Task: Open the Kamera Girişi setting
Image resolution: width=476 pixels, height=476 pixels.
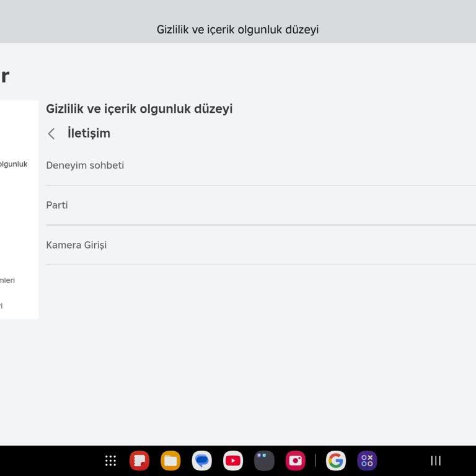Action: [261, 245]
